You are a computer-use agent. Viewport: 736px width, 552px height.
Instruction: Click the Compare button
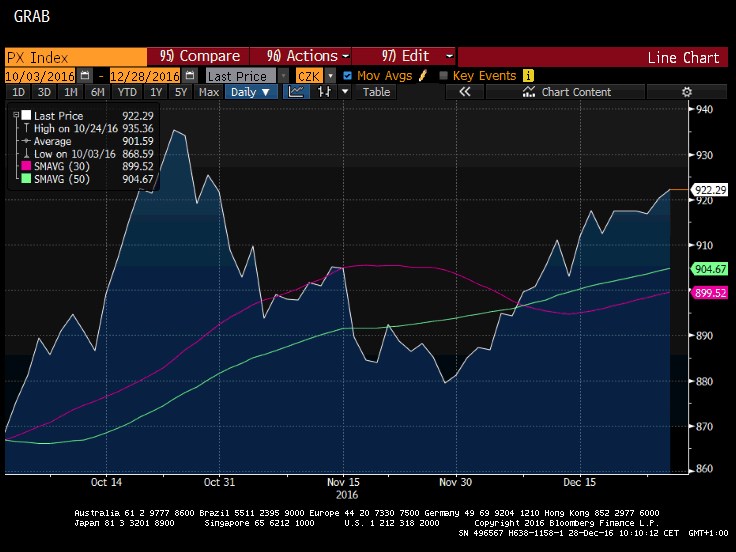click(x=200, y=56)
